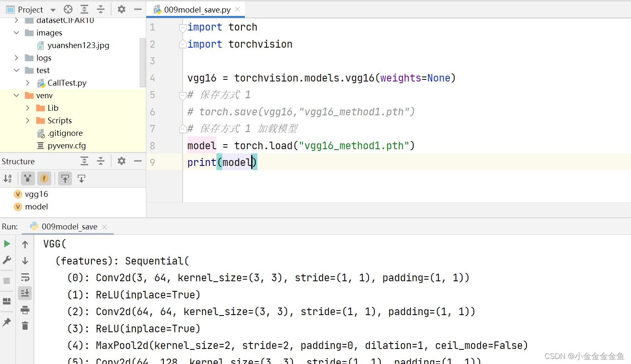Click the locate/select opened file icon
This screenshot has width=631, height=364.
click(x=68, y=9)
